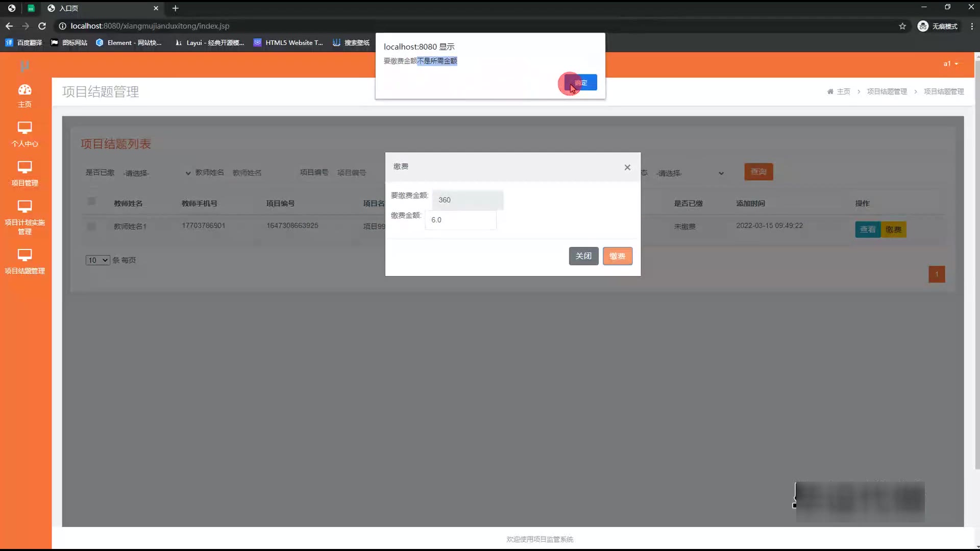Open 项目管理 sidebar icon
The height and width of the screenshot is (551, 980).
[x=24, y=167]
